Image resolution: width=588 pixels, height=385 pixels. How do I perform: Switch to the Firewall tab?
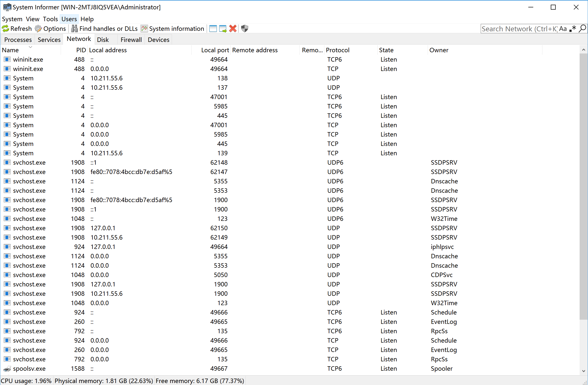[x=131, y=40]
